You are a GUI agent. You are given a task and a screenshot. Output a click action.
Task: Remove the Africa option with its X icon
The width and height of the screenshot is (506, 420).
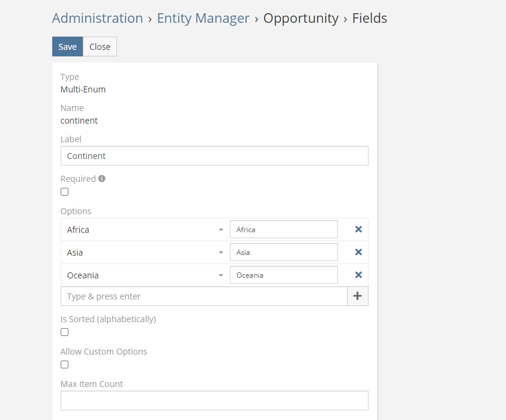click(x=358, y=229)
